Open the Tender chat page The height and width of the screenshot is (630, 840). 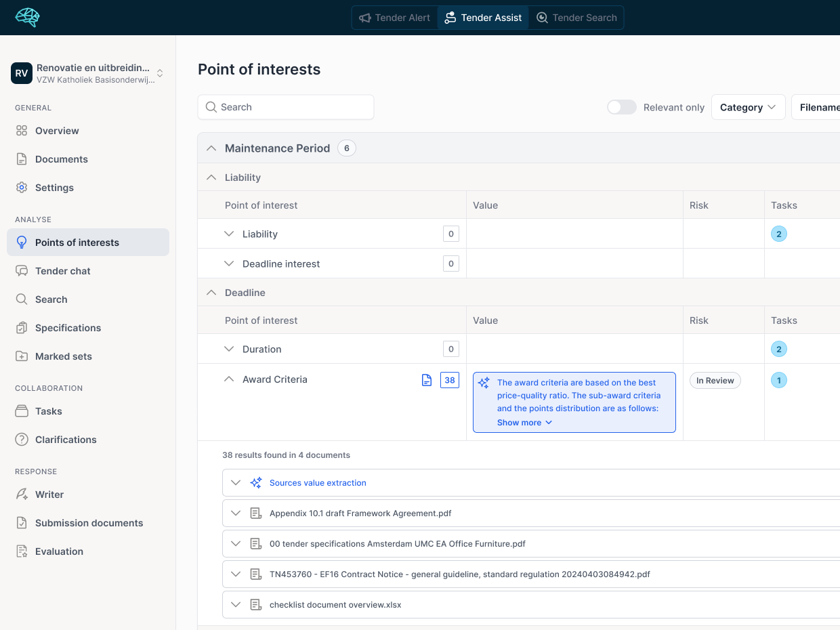point(62,271)
